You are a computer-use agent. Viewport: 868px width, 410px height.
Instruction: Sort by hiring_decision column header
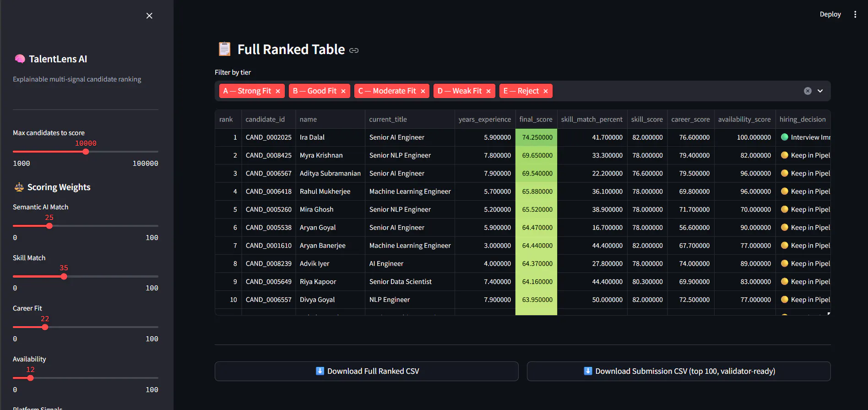(803, 119)
